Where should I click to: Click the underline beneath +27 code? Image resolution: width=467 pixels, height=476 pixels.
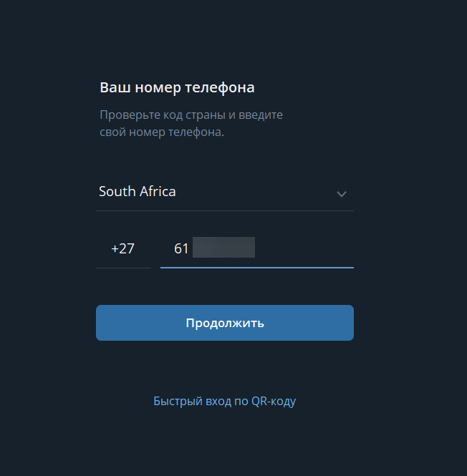tap(123, 268)
